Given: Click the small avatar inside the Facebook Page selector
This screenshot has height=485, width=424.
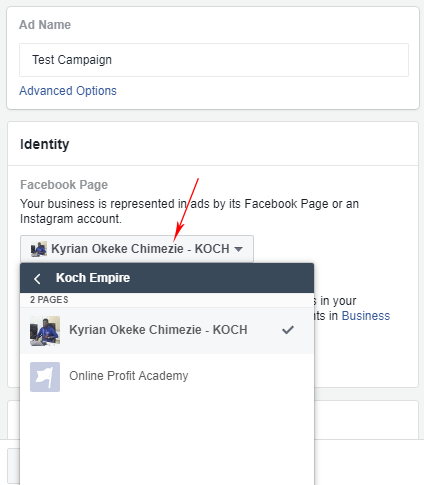Looking at the screenshot, I should click(39, 249).
